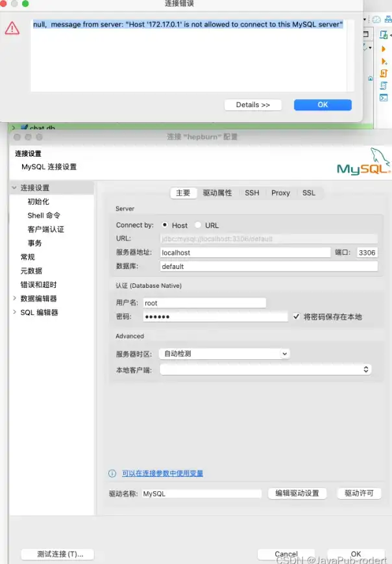Click the maximize panel square icon
The image size is (392, 564).
click(366, 34)
